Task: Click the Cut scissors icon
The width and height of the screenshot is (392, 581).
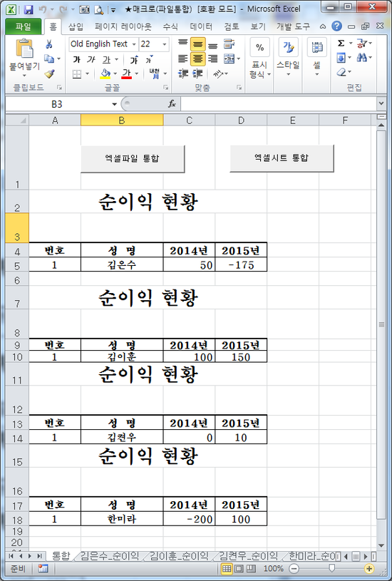Action: tap(49, 44)
